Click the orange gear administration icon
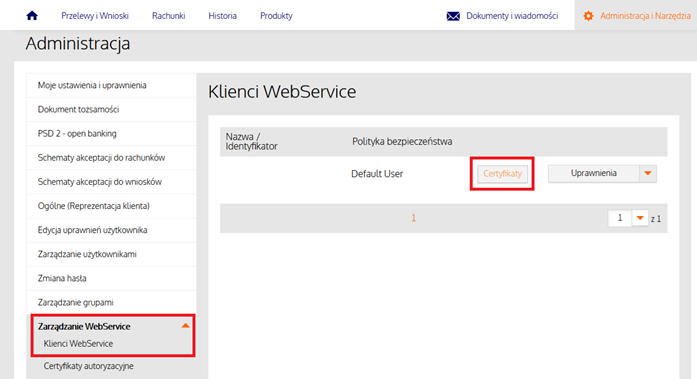 click(588, 16)
